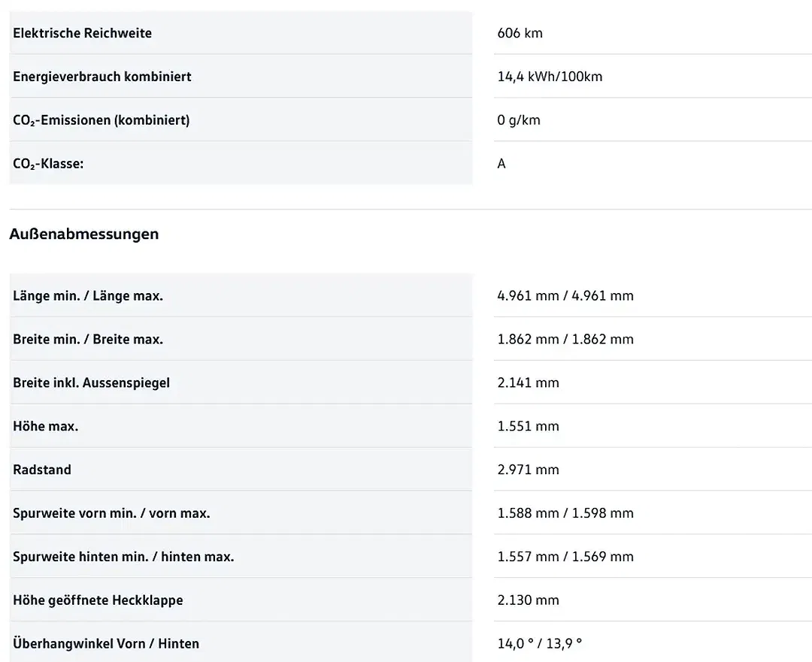Click the '606 km' range value

(520, 33)
